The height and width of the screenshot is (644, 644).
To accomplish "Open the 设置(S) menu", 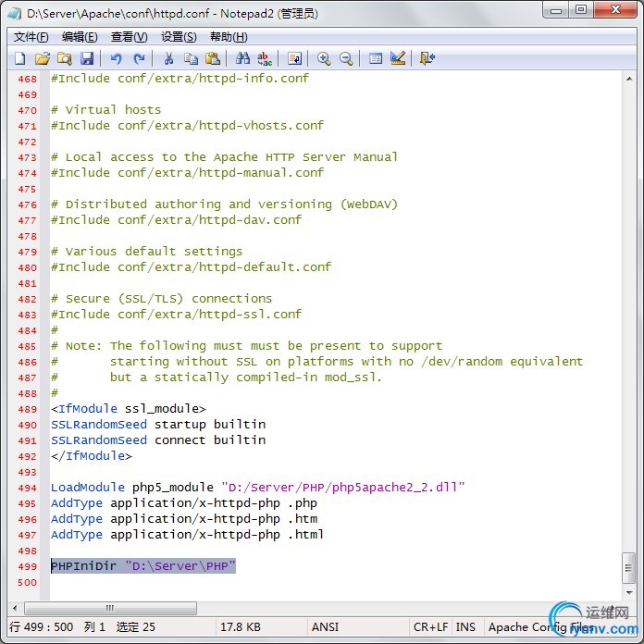I will (x=179, y=37).
